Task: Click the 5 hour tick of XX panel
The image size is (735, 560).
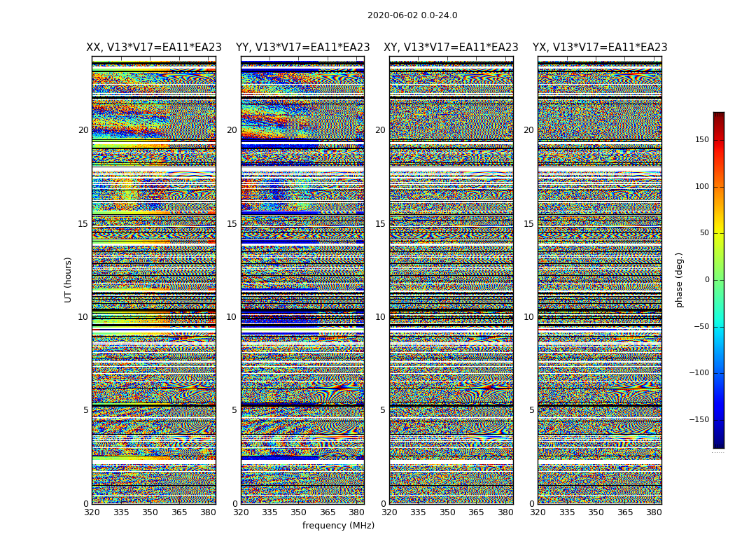Action: [x=86, y=410]
